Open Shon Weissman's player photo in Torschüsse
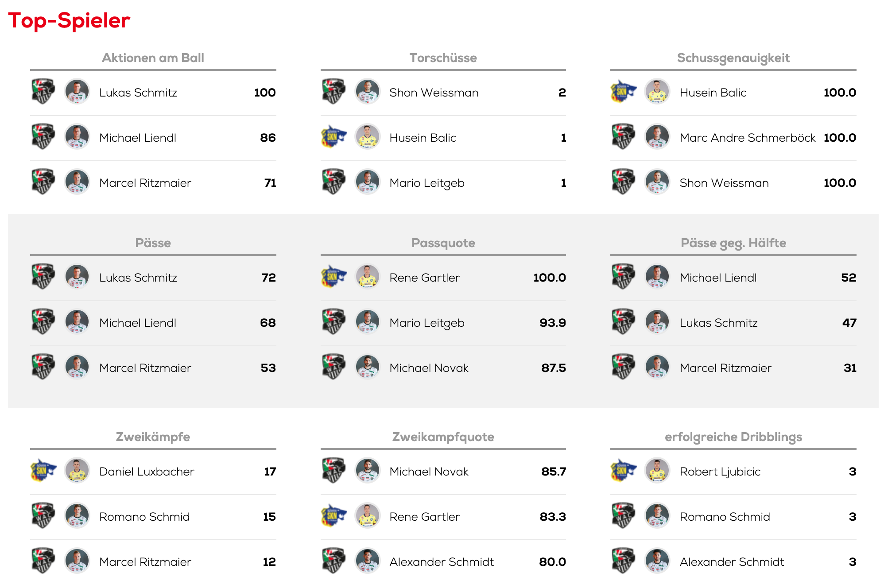The image size is (884, 588). click(x=368, y=92)
